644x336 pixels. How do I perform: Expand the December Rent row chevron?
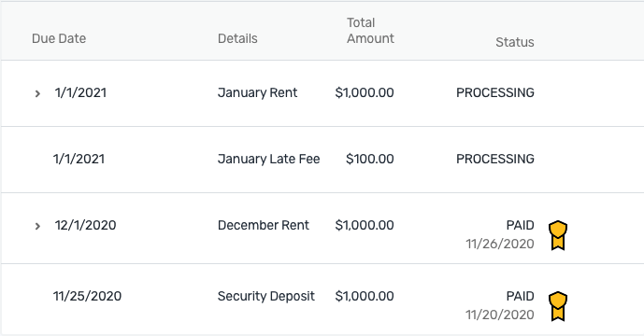point(37,226)
